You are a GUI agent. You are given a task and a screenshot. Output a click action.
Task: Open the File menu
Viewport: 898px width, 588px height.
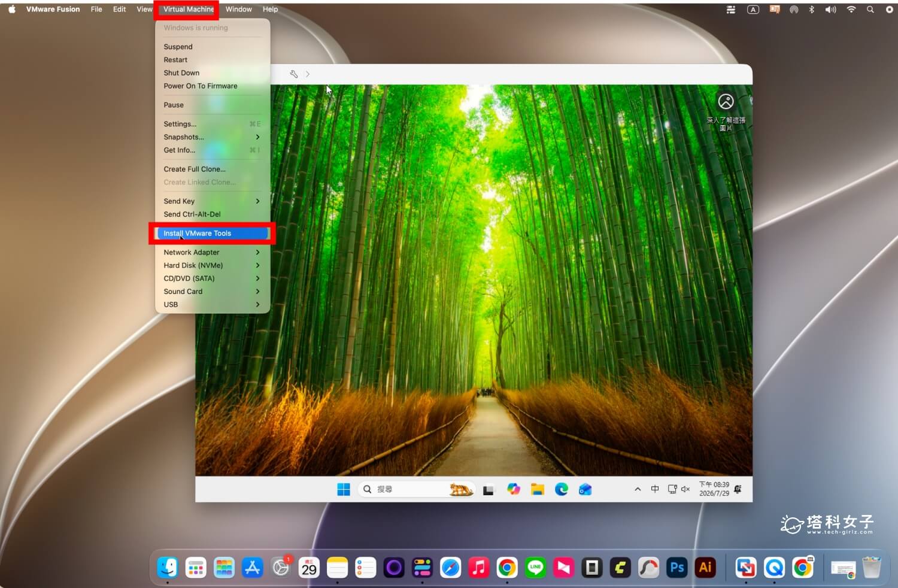[96, 9]
